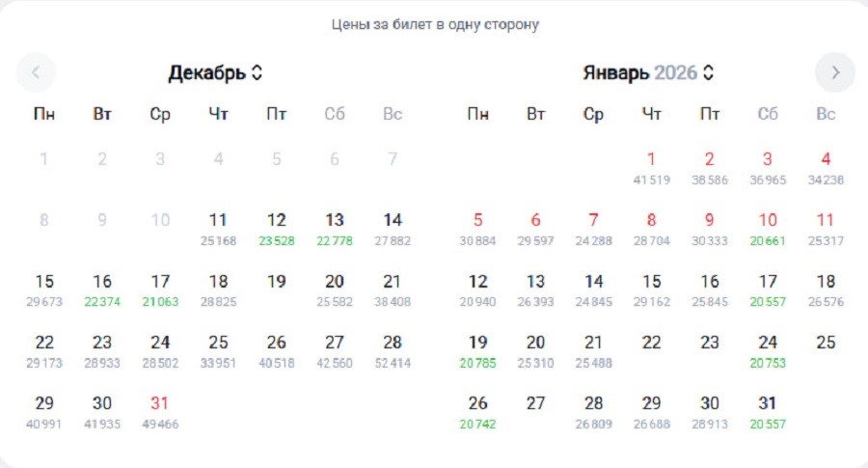Select January 4 priced 34 238
This screenshot has width=868, height=468.
point(826,168)
